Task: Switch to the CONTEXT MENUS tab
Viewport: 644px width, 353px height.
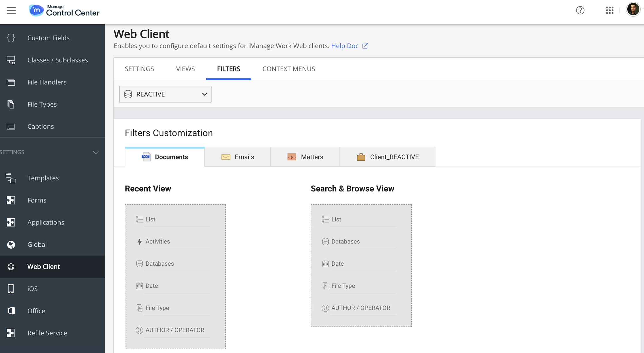Action: pyautogui.click(x=288, y=69)
